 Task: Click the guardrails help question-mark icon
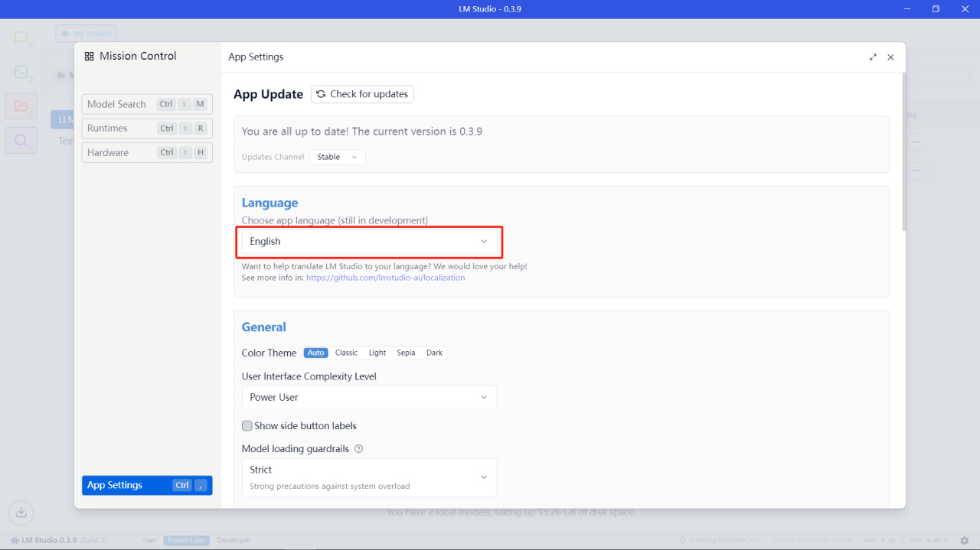point(359,449)
